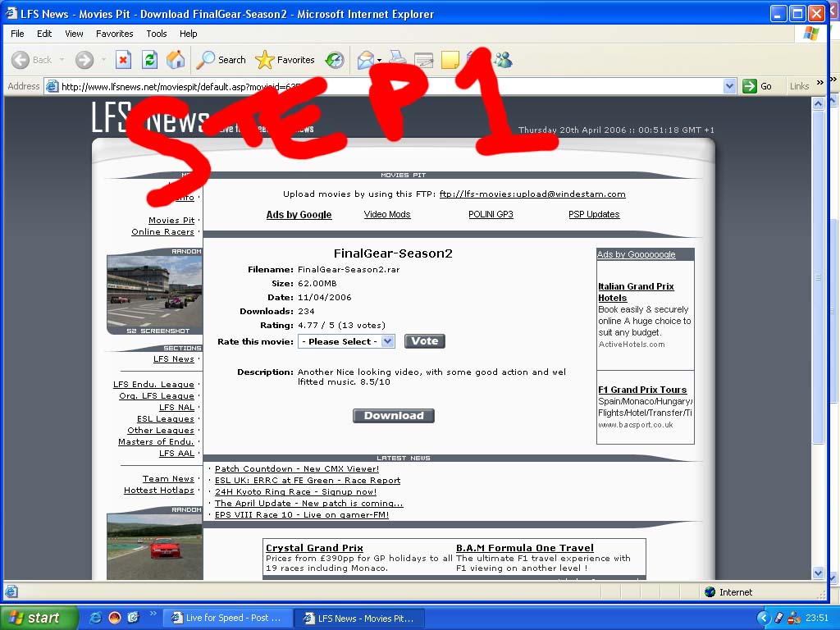Click the Download button
840x630 pixels.
pyautogui.click(x=394, y=416)
